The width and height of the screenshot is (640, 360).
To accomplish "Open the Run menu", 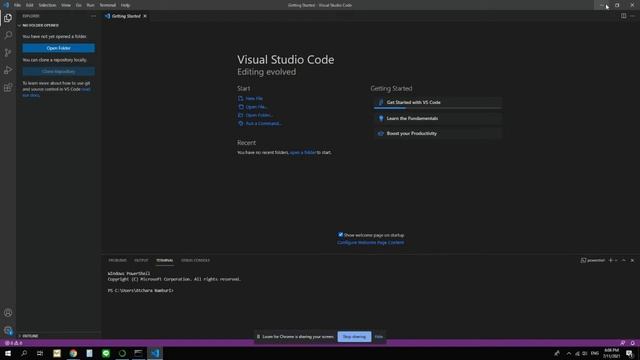I will (90, 5).
